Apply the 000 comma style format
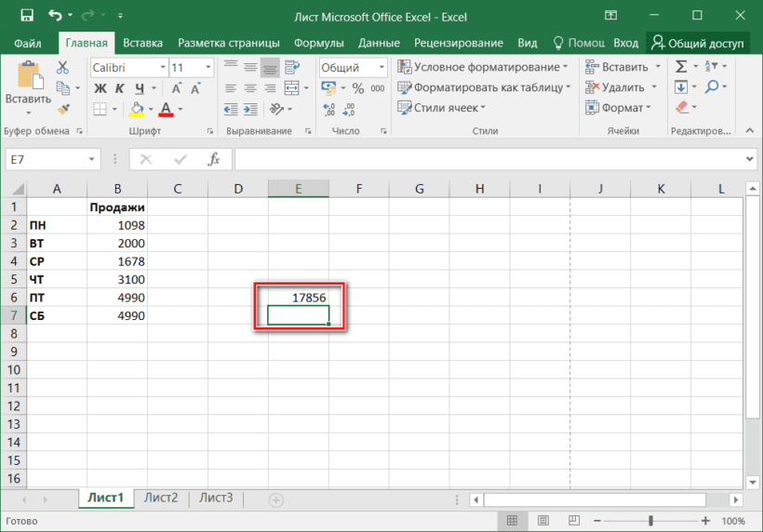Screen dimensions: 763x532 378,88
